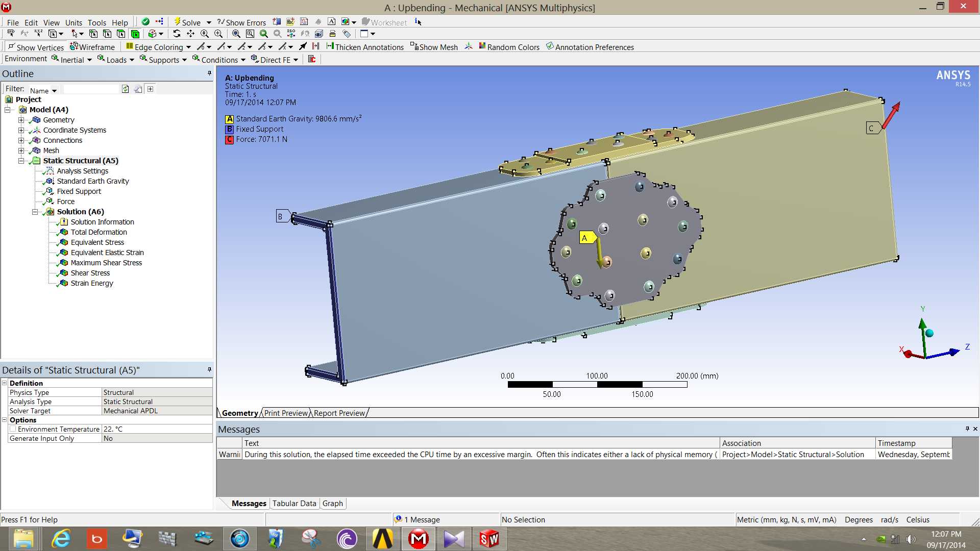
Task: Switch to the Print Preview tab
Action: click(x=286, y=413)
